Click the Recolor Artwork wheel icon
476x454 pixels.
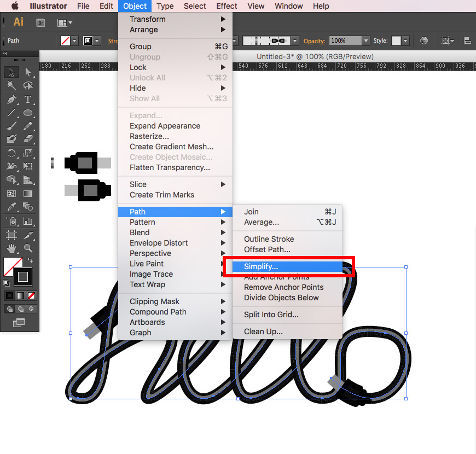[x=424, y=41]
